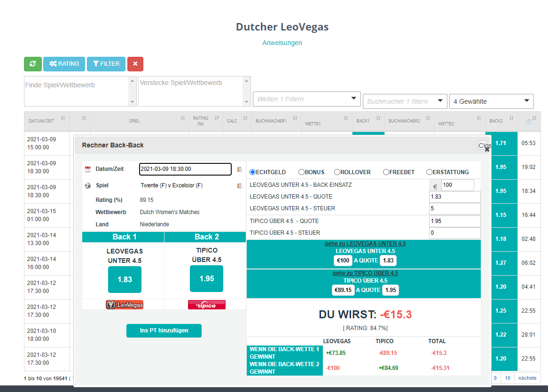Screen dimensions: 548x392
Task: Follow the gehe zu LEOVEGAS UNTER 4.5 link
Action: [x=365, y=244]
